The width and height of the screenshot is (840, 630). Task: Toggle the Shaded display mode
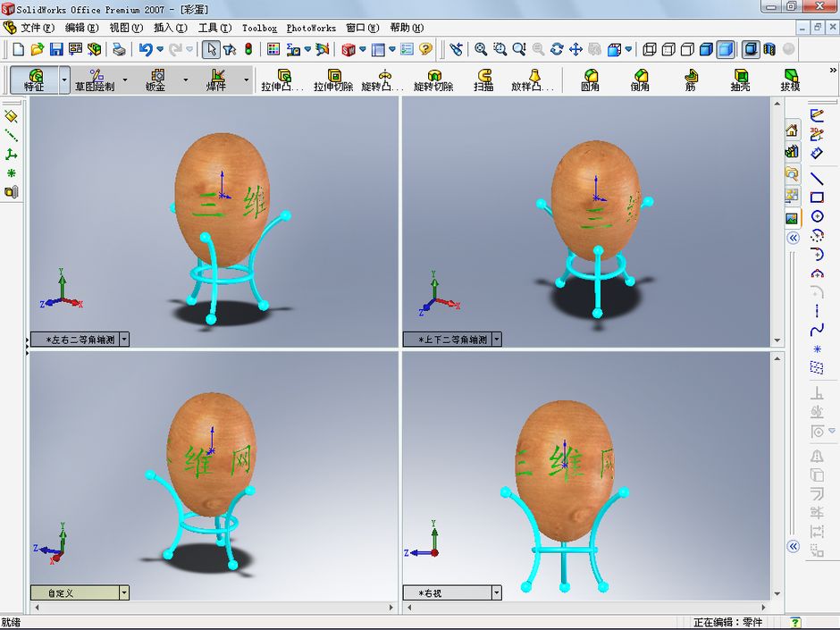tap(726, 49)
